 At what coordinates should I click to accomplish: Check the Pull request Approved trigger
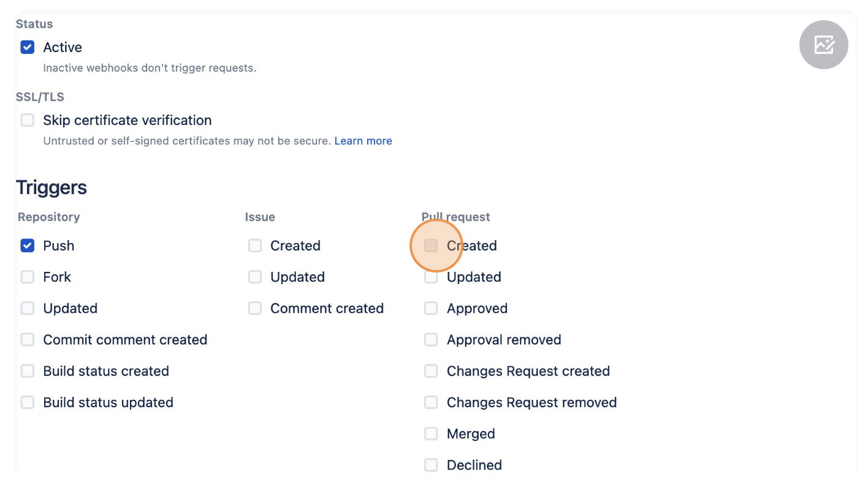(x=432, y=308)
